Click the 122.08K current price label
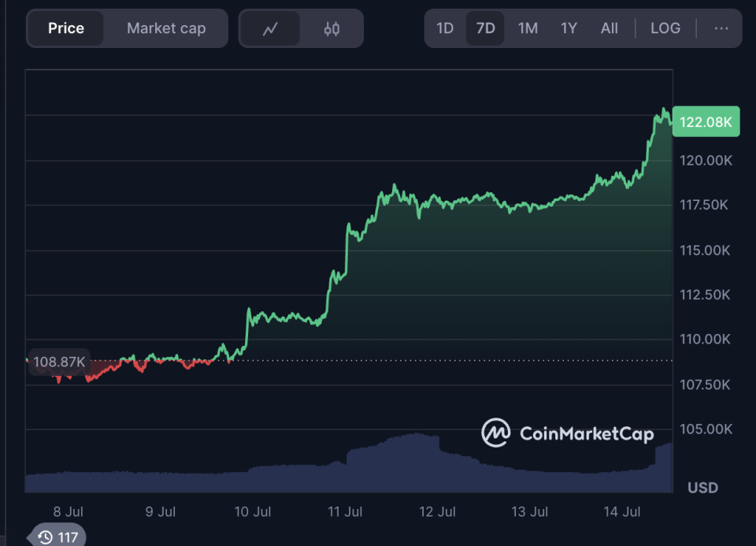The width and height of the screenshot is (756, 546). point(706,122)
